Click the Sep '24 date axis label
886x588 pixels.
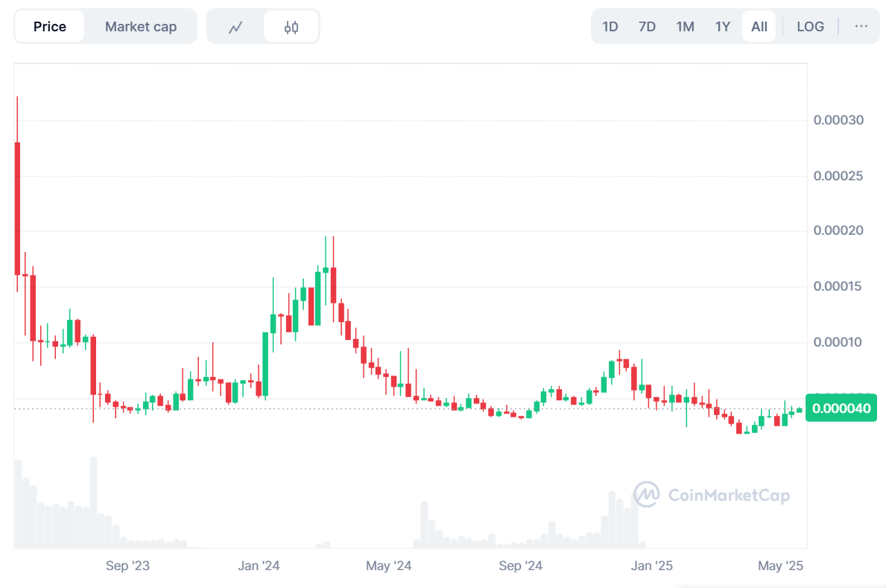520,566
